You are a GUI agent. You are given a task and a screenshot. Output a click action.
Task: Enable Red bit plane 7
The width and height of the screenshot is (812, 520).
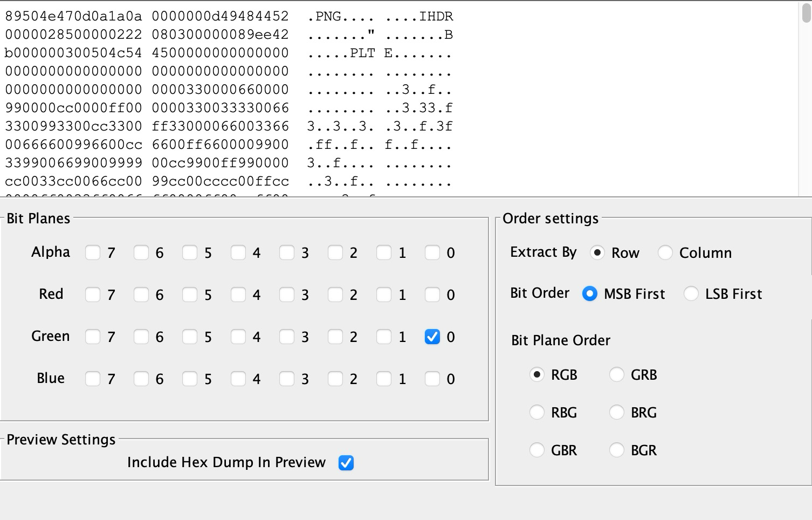[93, 295]
